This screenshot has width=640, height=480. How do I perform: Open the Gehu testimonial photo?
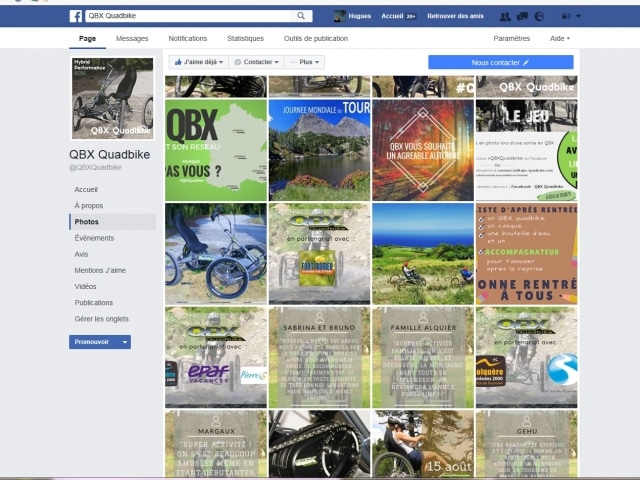[x=527, y=444]
